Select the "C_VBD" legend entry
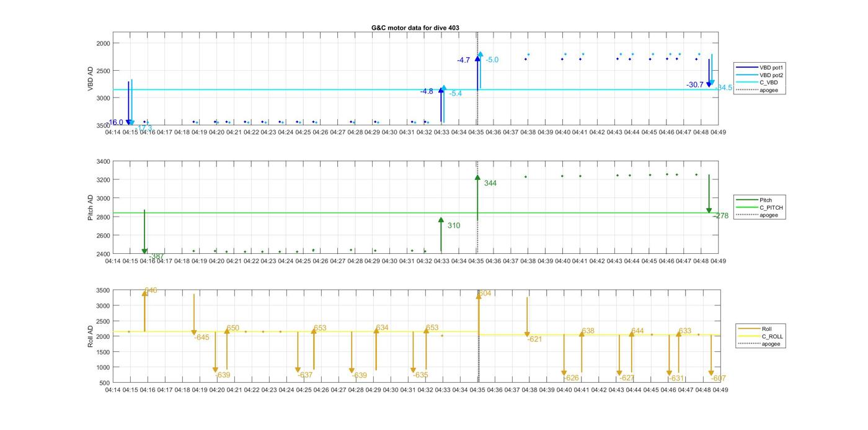This screenshot has height=430, width=868. click(757, 83)
